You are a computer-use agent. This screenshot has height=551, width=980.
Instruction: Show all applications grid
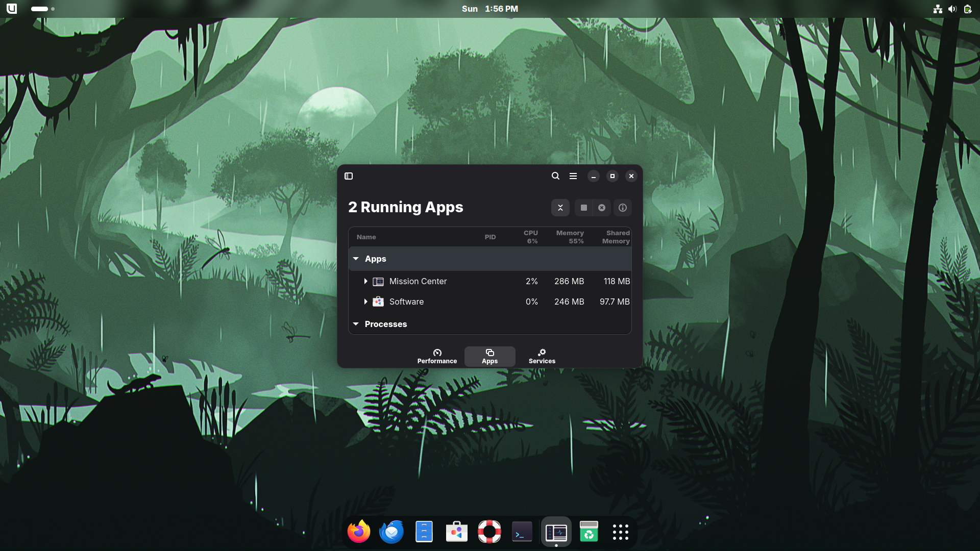621,532
